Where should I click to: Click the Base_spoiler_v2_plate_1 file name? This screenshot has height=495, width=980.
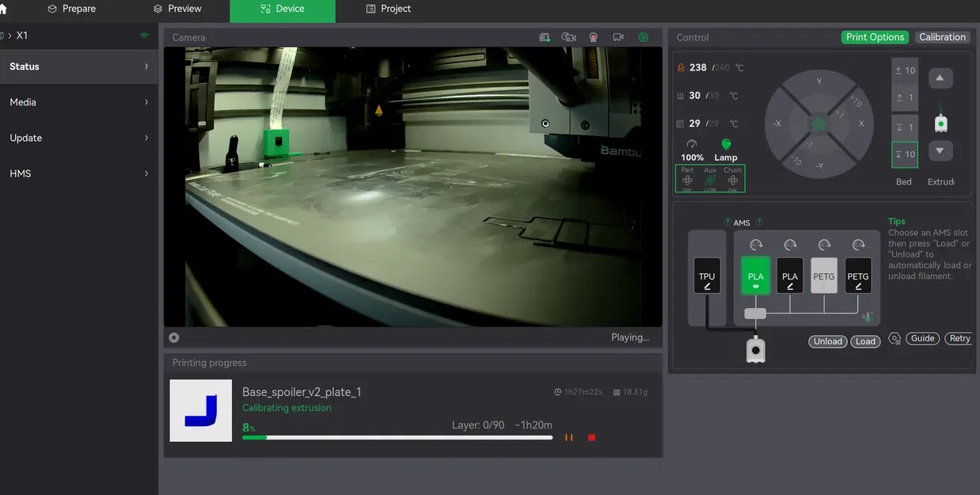[x=302, y=392]
